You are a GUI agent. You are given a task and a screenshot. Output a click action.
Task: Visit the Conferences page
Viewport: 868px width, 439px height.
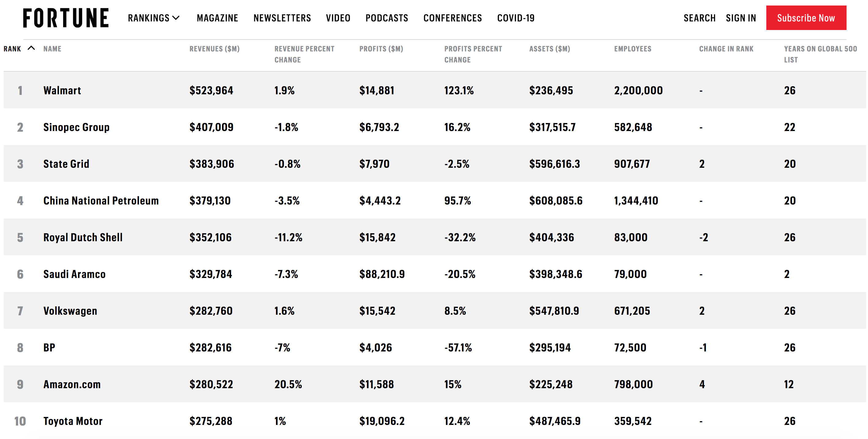[453, 18]
